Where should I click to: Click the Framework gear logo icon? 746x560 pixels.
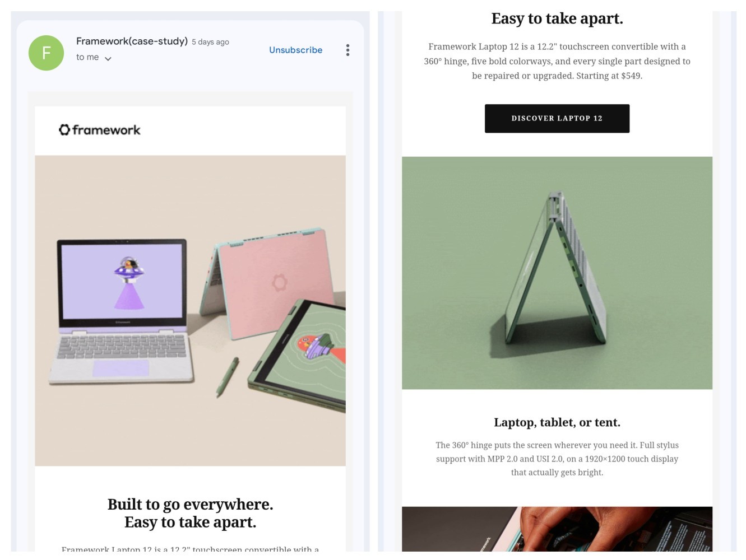tap(64, 130)
